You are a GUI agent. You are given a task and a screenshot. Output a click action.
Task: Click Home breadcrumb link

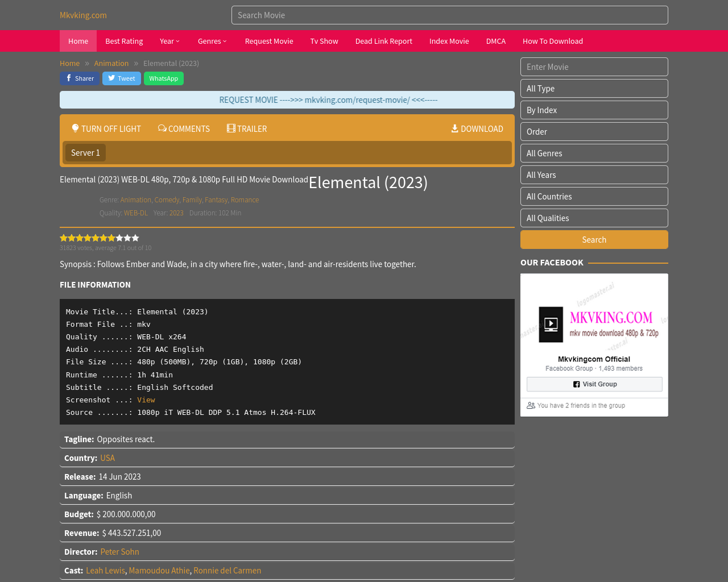[69, 63]
